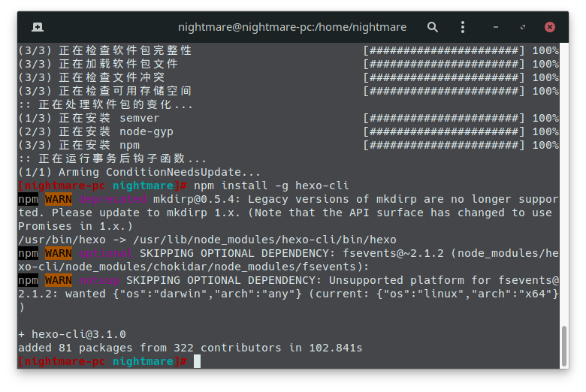Viewport: 586px width, 392px height.
Task: Click the '(1/1) Arming ConditionNeedsUpdate...' line
Action: (x=139, y=172)
